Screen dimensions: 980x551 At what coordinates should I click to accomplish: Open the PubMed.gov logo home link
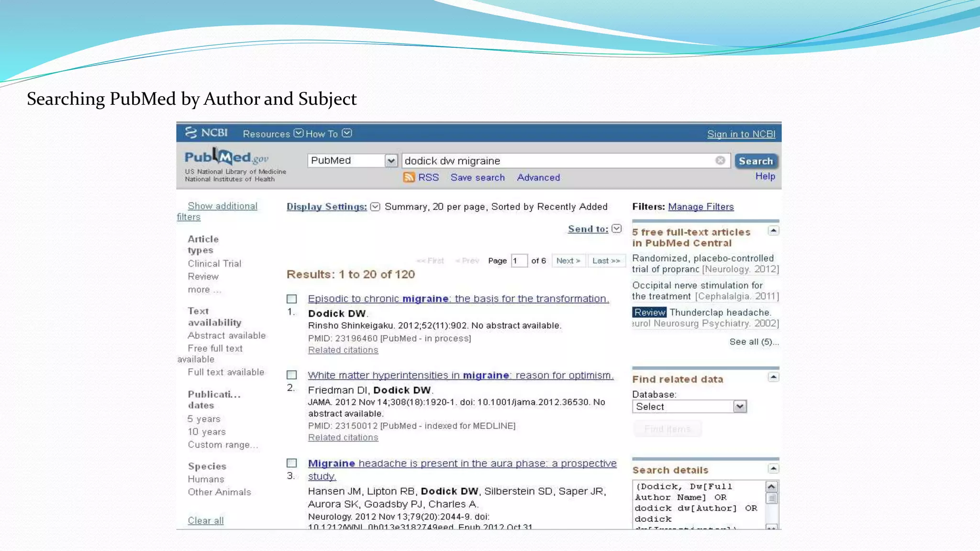(226, 157)
